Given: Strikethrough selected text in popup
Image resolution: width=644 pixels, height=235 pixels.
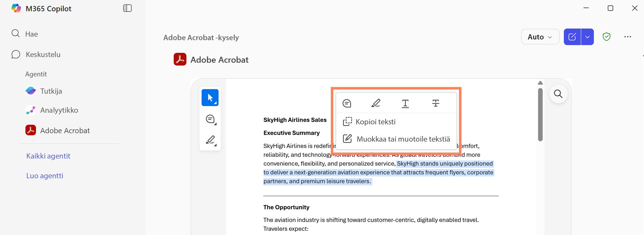Looking at the screenshot, I should [x=436, y=103].
